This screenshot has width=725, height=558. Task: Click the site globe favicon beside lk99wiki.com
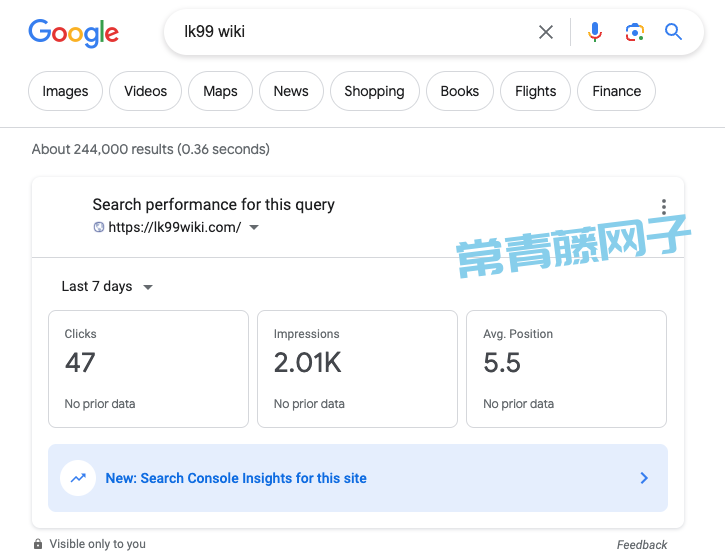pos(98,227)
